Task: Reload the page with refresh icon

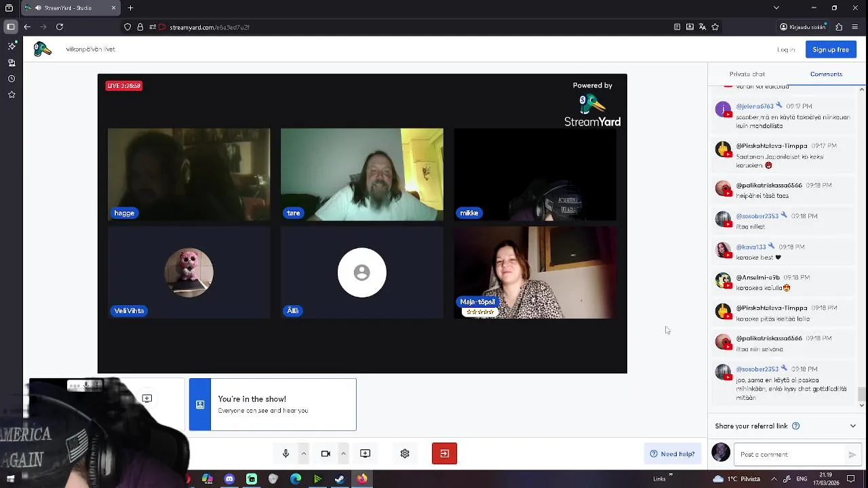Action: 60,27
